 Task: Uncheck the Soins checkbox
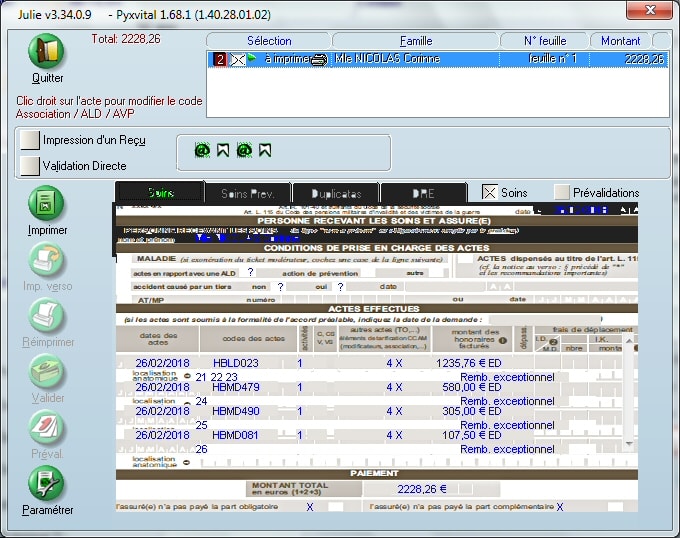489,192
